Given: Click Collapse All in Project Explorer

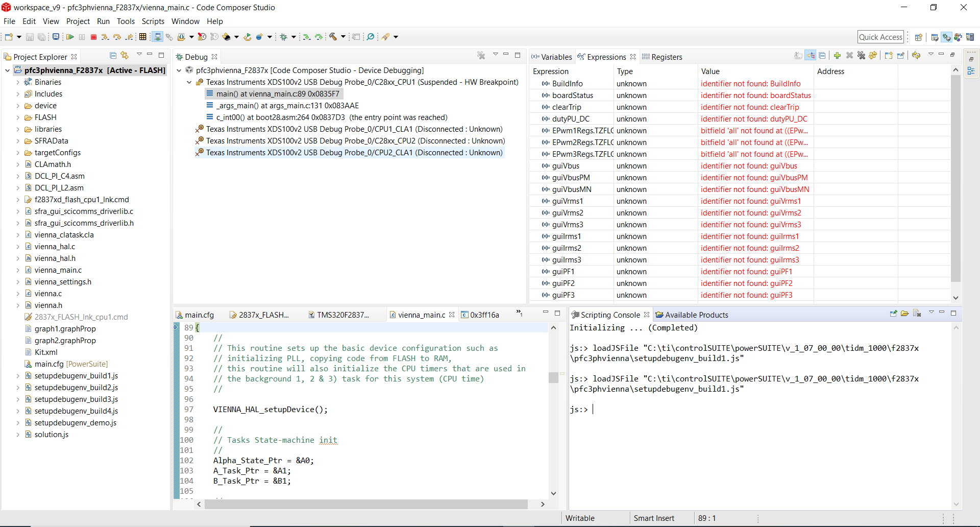Looking at the screenshot, I should (x=113, y=56).
